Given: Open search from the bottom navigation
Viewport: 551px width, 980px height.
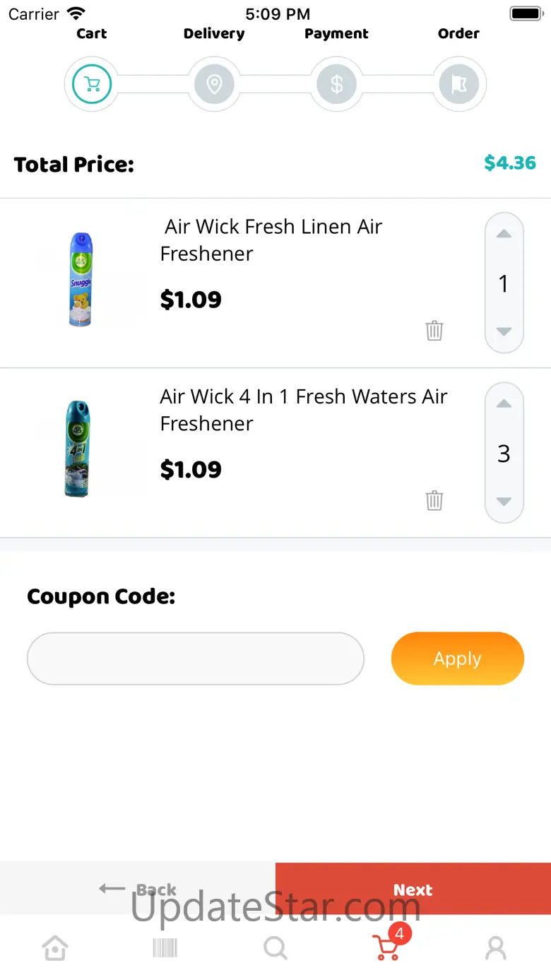Looking at the screenshot, I should [275, 947].
